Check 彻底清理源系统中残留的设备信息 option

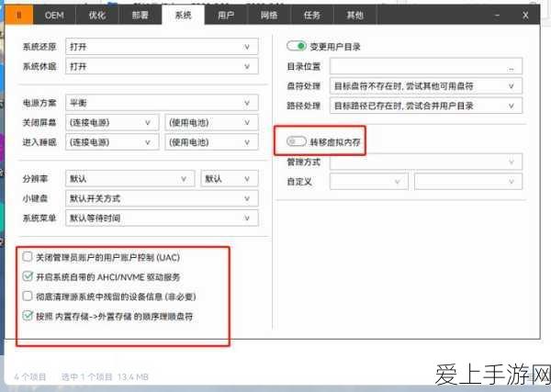click(x=28, y=297)
